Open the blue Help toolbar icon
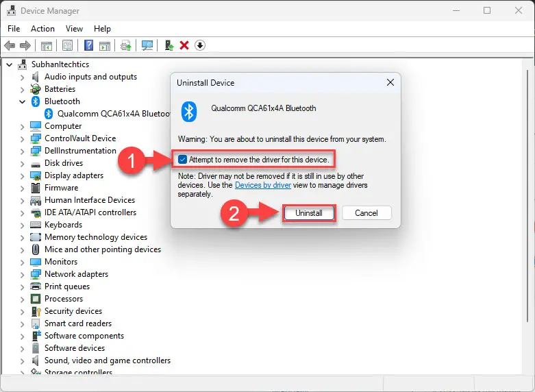The image size is (535, 392). click(x=89, y=45)
